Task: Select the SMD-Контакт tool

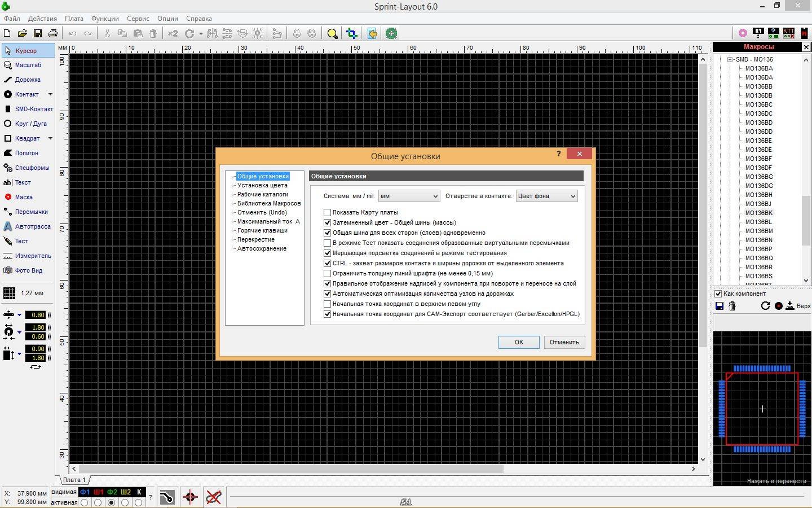Action: (28, 109)
